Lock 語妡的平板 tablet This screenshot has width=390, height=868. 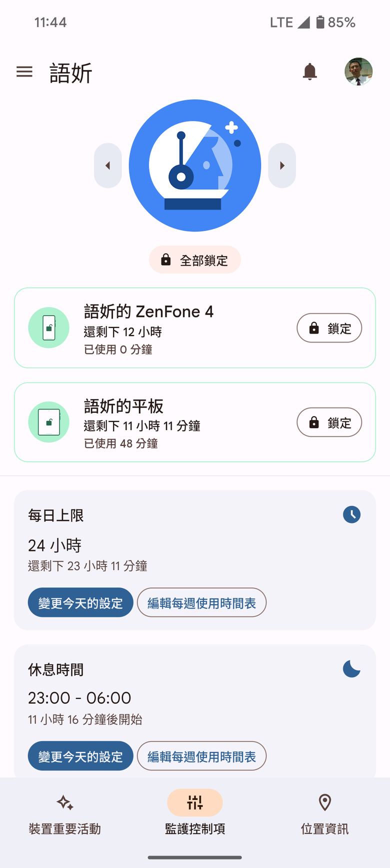(x=329, y=422)
